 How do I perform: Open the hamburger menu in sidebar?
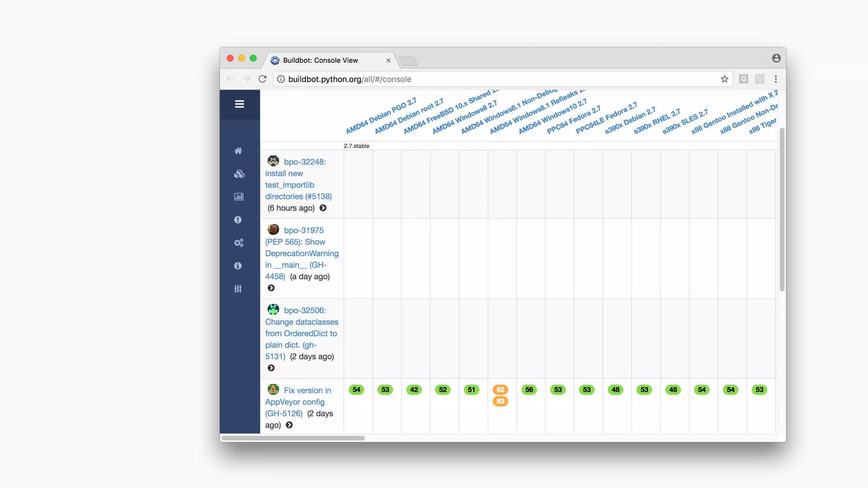239,104
